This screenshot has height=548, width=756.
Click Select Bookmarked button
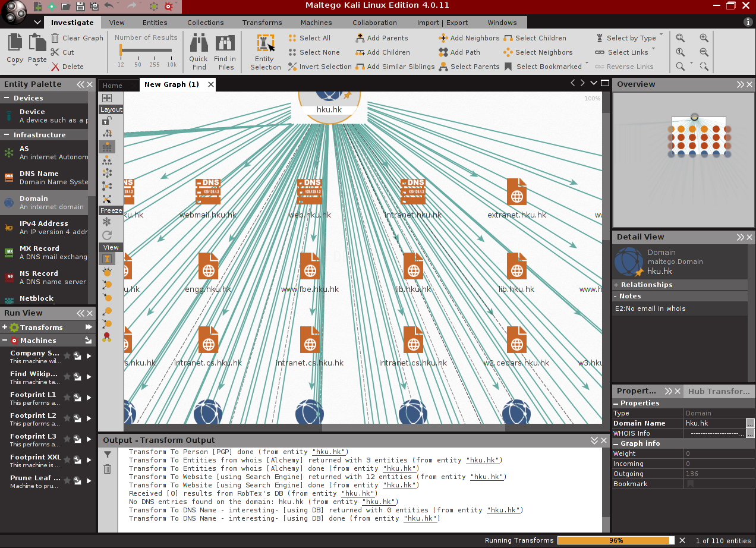(x=543, y=67)
